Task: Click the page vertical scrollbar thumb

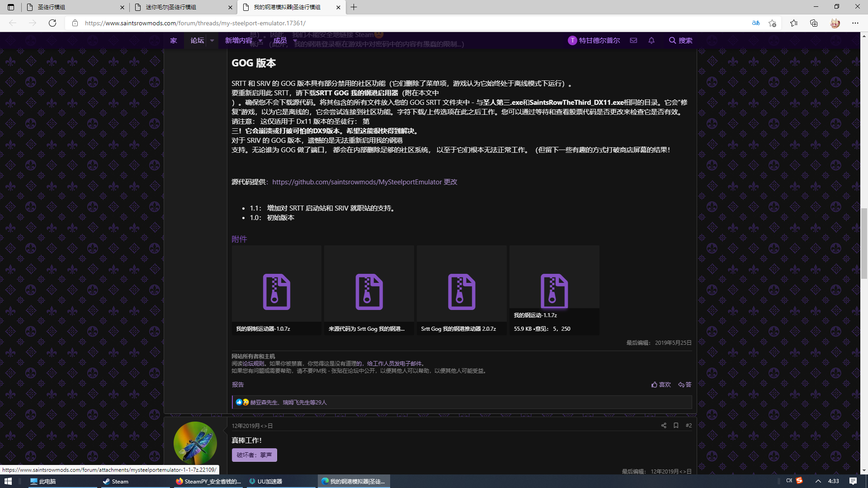Action: pos(864,244)
